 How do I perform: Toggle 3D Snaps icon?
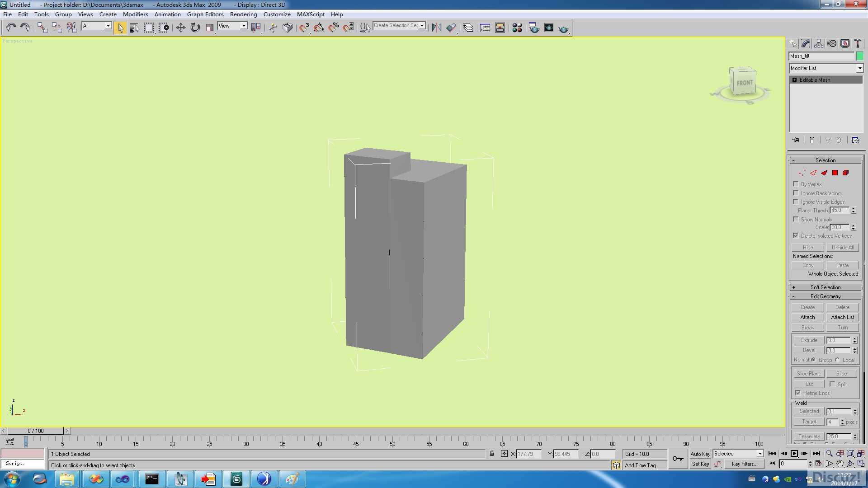304,28
